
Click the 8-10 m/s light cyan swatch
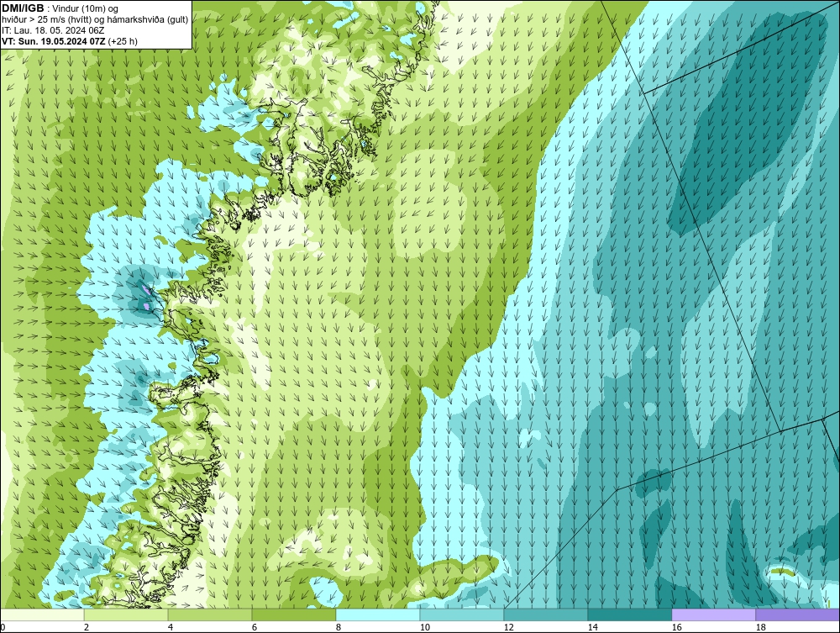pyautogui.click(x=378, y=615)
